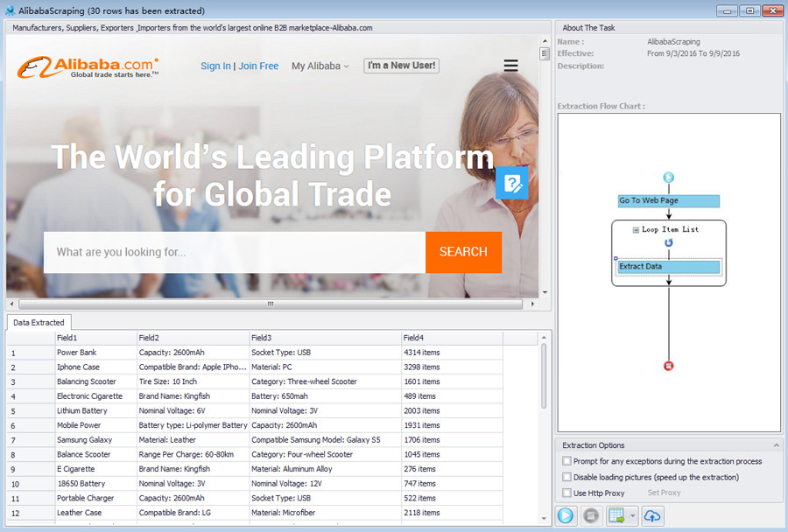This screenshot has width=788, height=532.
Task: Click the Alibaba search input field
Action: pyautogui.click(x=234, y=252)
